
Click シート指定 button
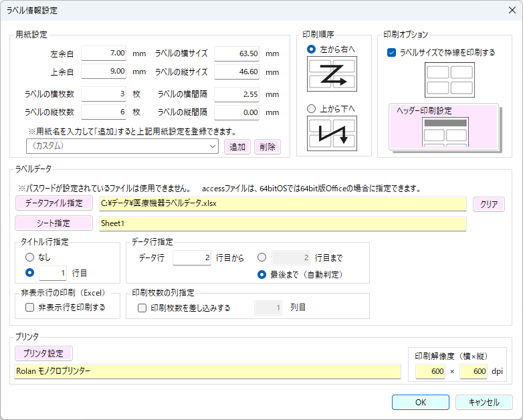click(x=54, y=223)
